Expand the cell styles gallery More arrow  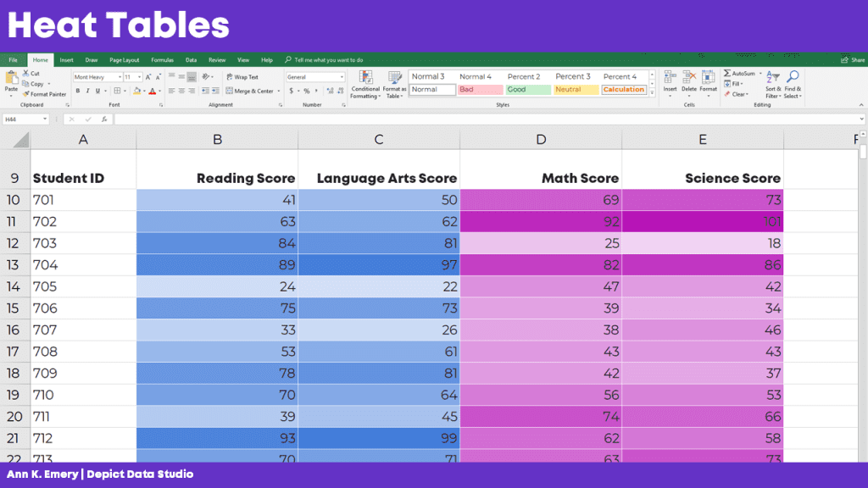(x=652, y=93)
